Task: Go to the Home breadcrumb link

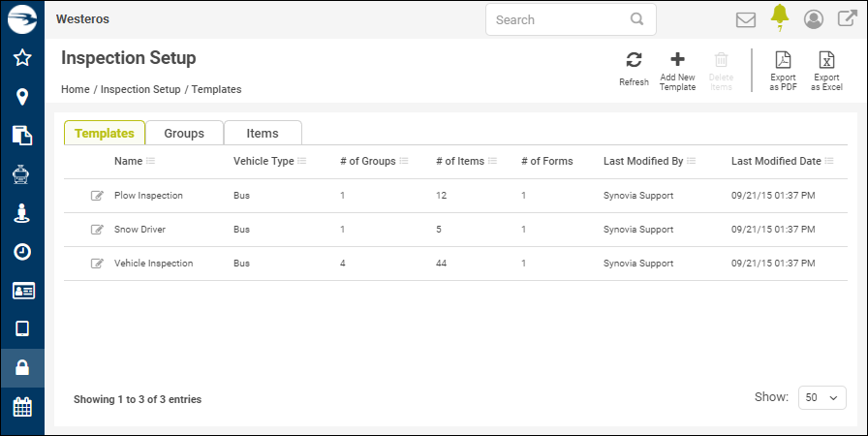Action: [x=75, y=89]
